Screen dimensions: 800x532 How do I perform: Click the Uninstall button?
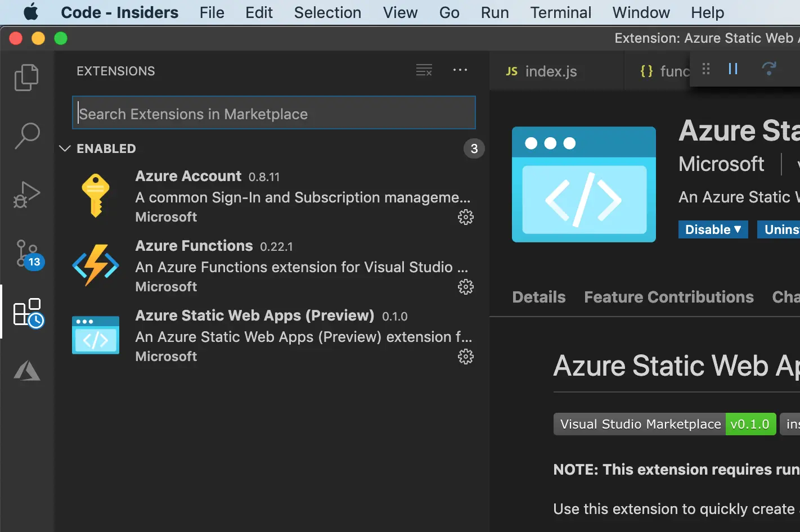(x=781, y=229)
